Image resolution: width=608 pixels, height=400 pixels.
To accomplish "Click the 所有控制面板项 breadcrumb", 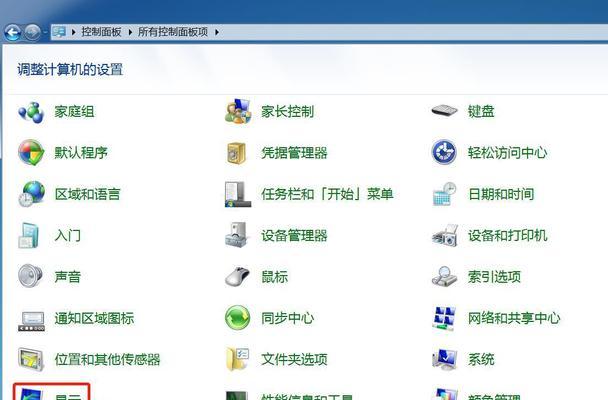I will pyautogui.click(x=173, y=32).
